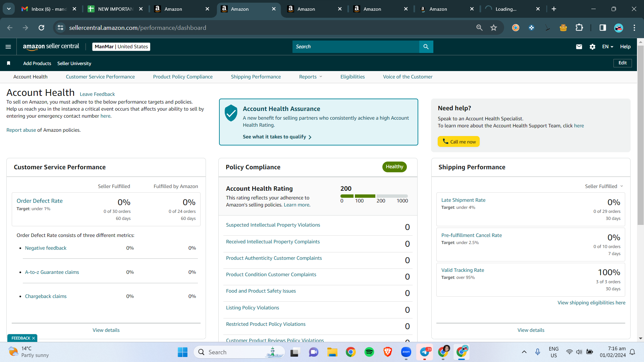Open Brave browser from the taskbar
Viewport: 644px width, 362px height.
click(388, 352)
